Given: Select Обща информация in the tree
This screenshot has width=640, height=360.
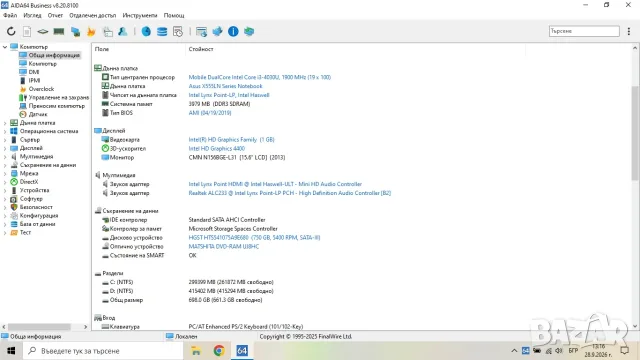Looking at the screenshot, I should pos(54,55).
